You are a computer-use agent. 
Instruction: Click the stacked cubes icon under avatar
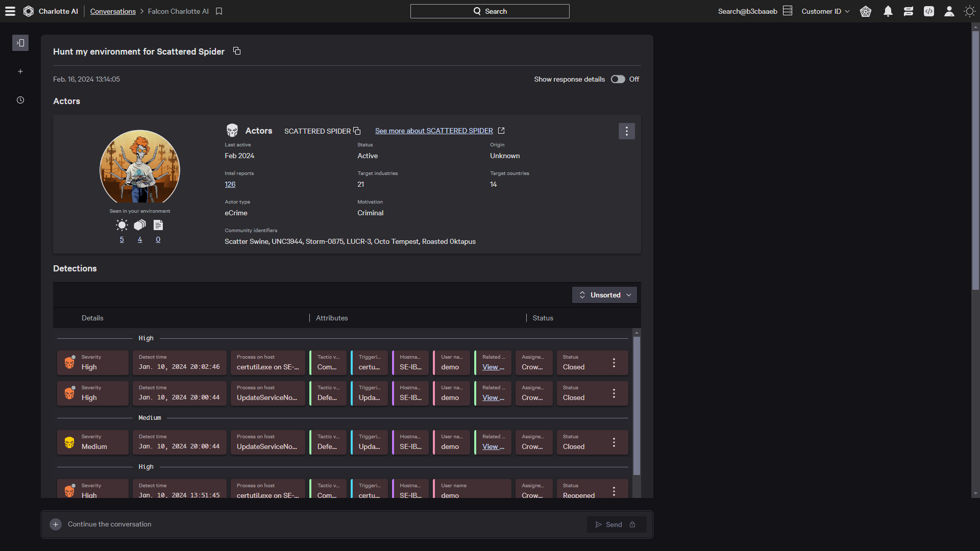tap(140, 225)
